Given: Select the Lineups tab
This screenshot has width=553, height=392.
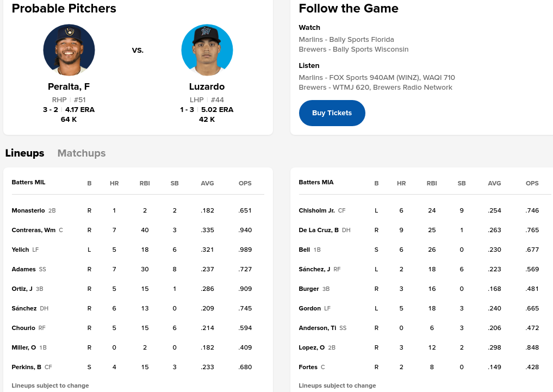Looking at the screenshot, I should (24, 153).
